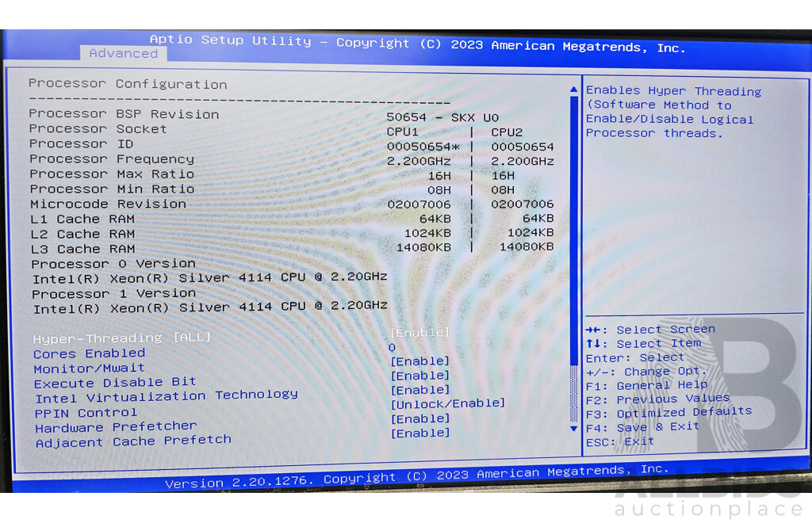The width and height of the screenshot is (812, 523).
Task: Click the F4: Save & Exit hint
Action: point(642,427)
